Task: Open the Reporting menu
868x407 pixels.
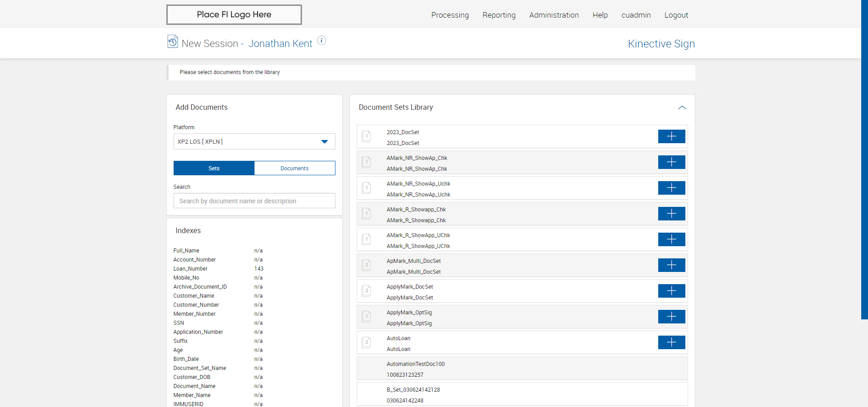Action: (499, 15)
